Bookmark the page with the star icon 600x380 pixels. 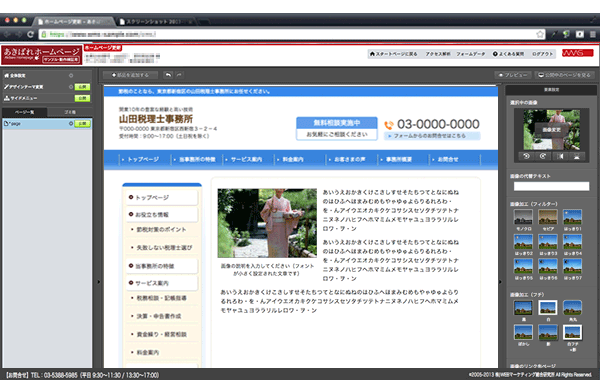click(x=540, y=34)
